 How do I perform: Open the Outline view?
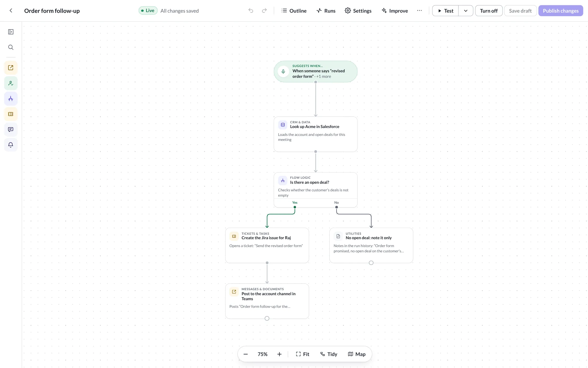click(294, 11)
